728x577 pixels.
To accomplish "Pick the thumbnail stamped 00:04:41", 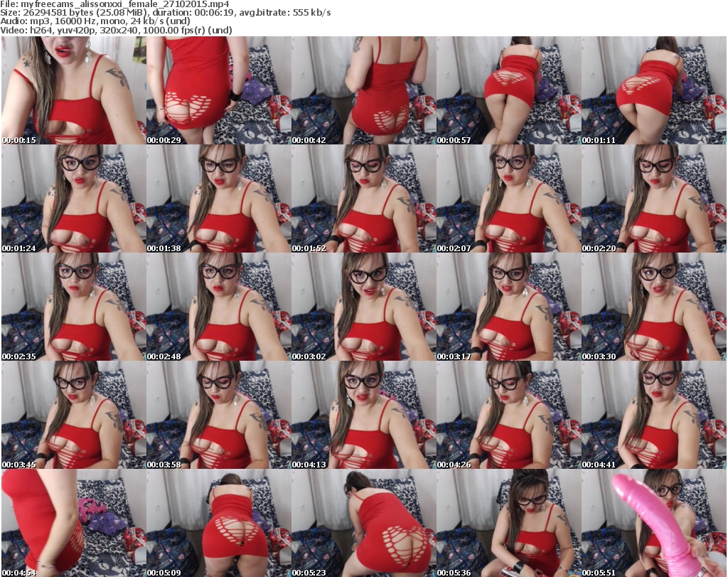I will pos(653,415).
